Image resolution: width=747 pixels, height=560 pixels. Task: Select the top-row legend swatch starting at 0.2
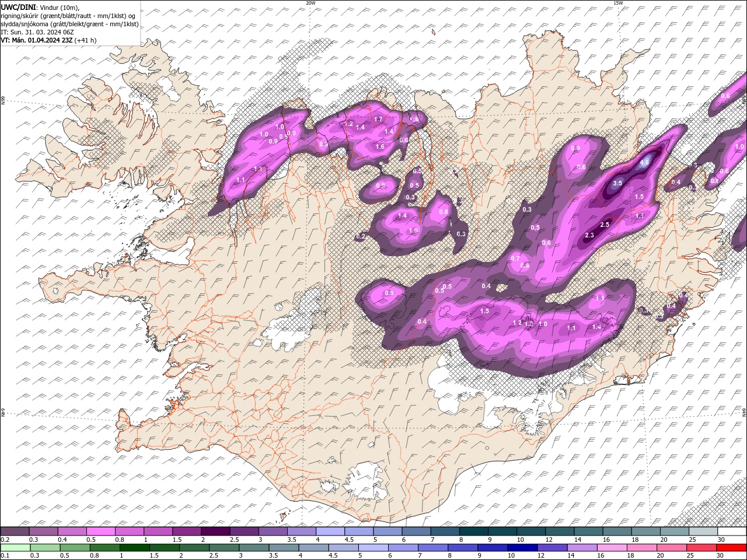point(15,531)
